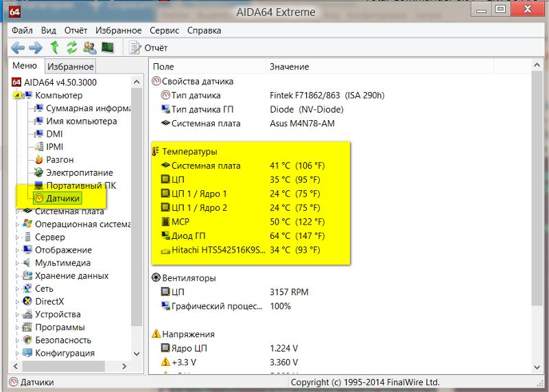
Task: Expand the Мультимедиа tree node
Action: pos(17,263)
